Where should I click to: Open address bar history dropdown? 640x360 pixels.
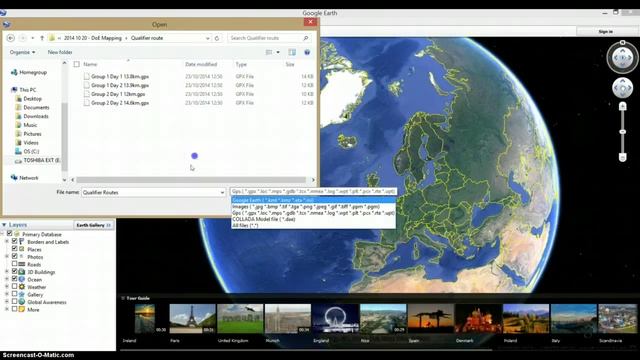click(x=208, y=38)
